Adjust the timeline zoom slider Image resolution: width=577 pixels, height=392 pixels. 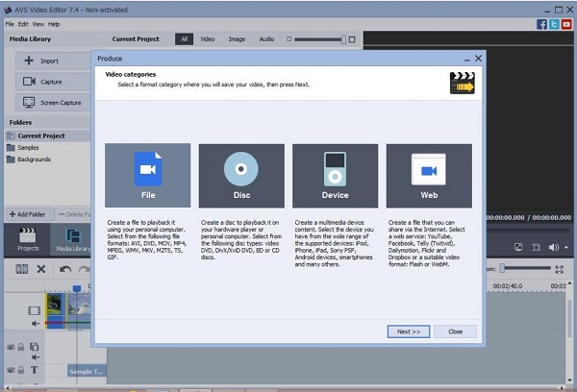coord(525,269)
